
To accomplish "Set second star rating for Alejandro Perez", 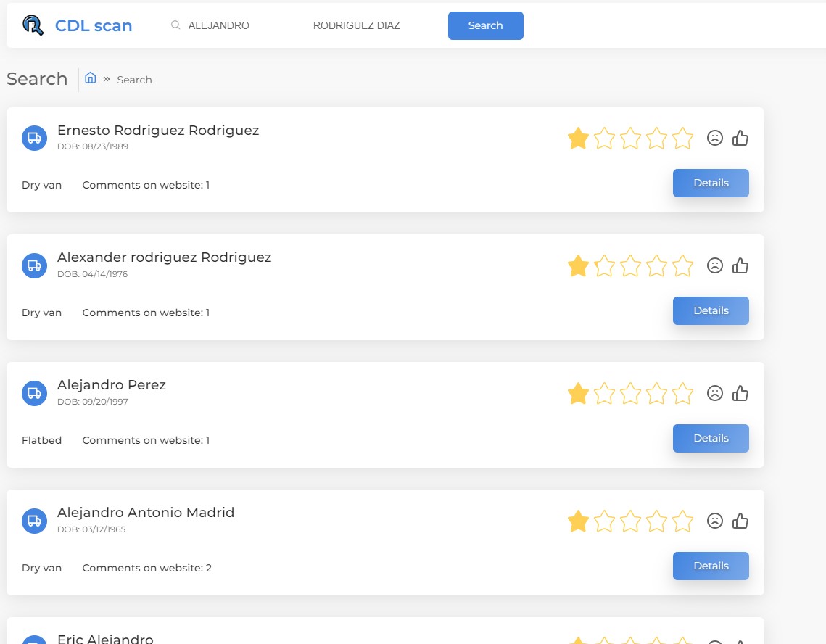I will pyautogui.click(x=604, y=393).
